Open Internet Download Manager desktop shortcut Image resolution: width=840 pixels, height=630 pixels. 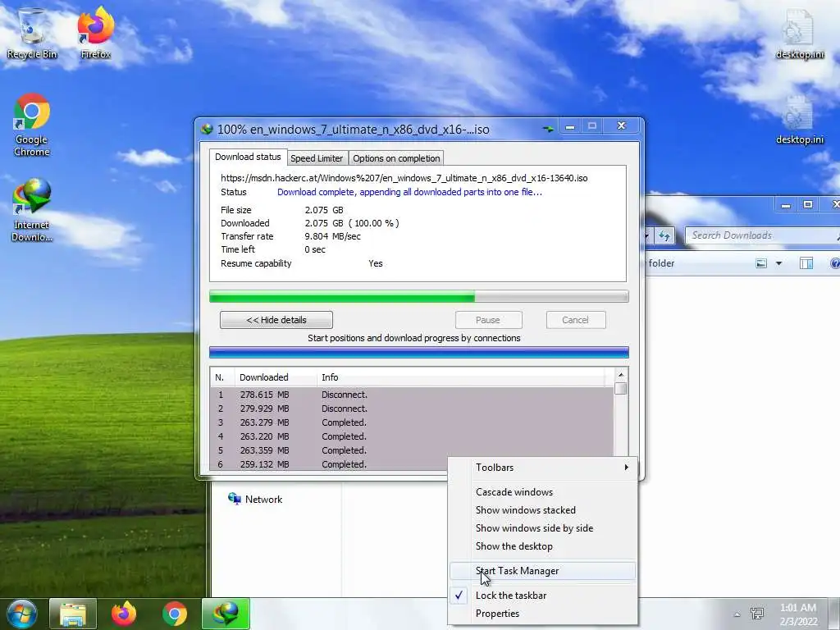point(32,210)
